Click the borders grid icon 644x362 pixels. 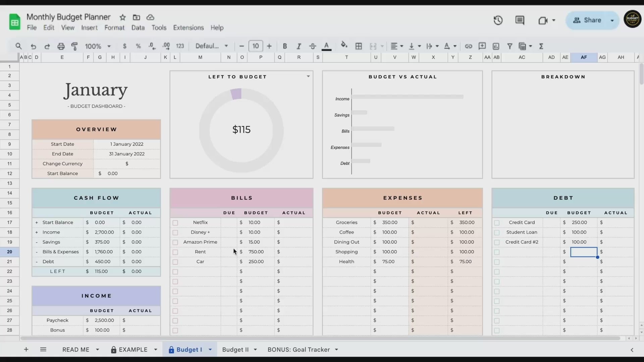point(359,46)
